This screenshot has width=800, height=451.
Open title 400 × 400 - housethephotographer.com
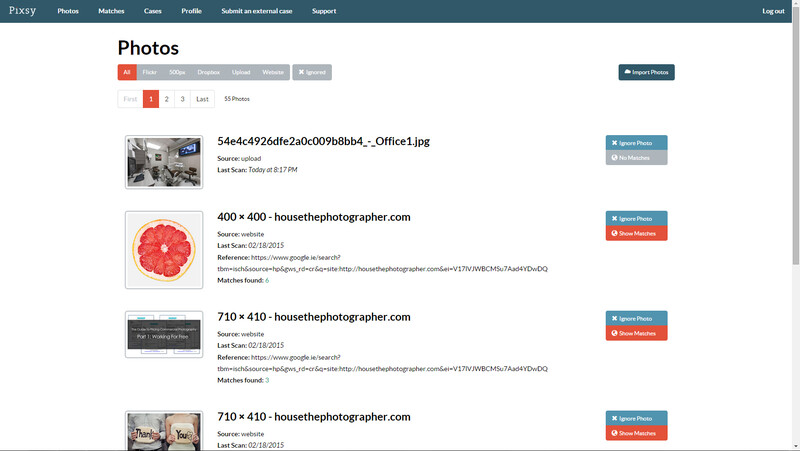314,217
